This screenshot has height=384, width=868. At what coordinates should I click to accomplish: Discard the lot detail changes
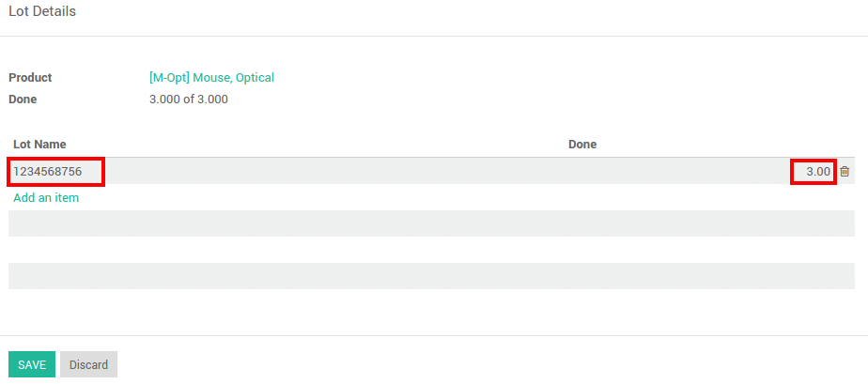pyautogui.click(x=88, y=364)
